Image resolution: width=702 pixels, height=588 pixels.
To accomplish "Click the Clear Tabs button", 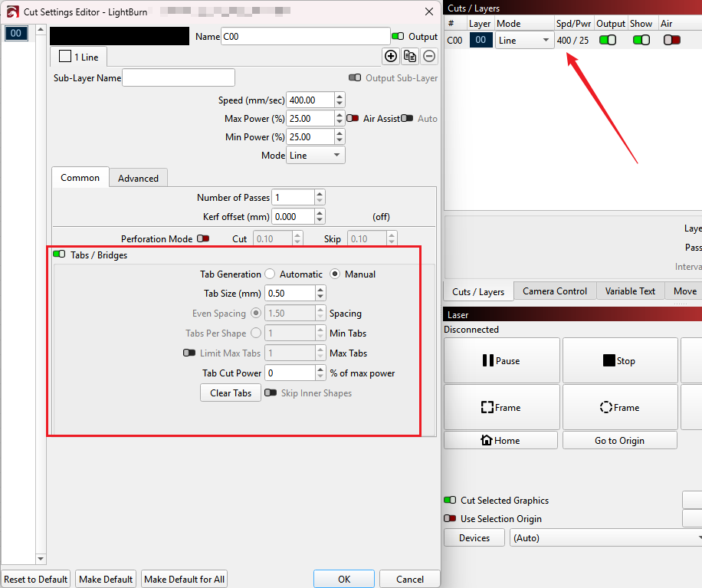I will pos(231,393).
